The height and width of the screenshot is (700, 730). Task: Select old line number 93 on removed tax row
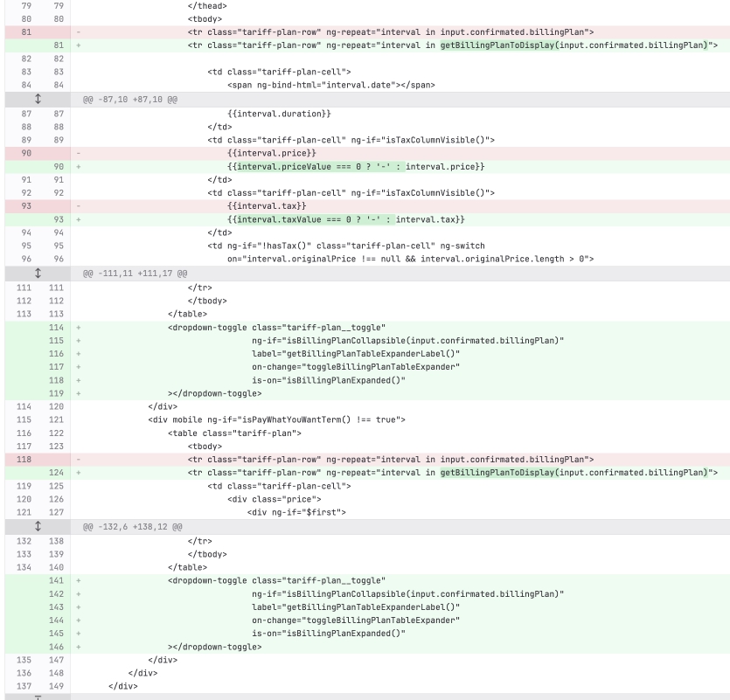pyautogui.click(x=26, y=205)
